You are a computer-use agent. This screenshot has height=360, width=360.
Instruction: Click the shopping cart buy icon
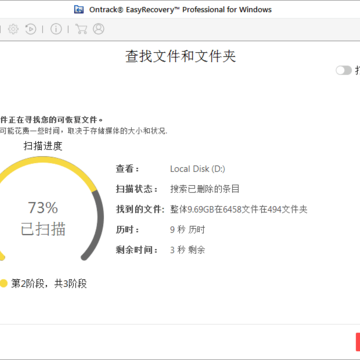click(x=81, y=29)
